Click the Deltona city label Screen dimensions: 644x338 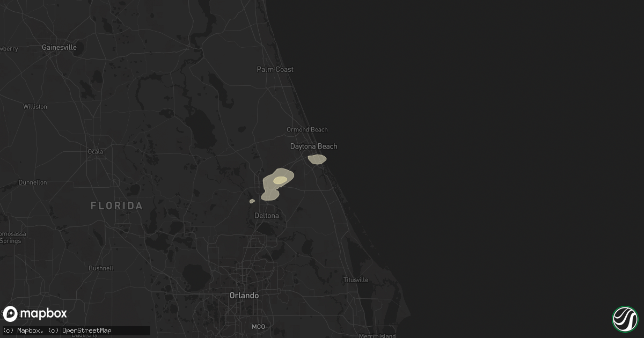pyautogui.click(x=267, y=215)
